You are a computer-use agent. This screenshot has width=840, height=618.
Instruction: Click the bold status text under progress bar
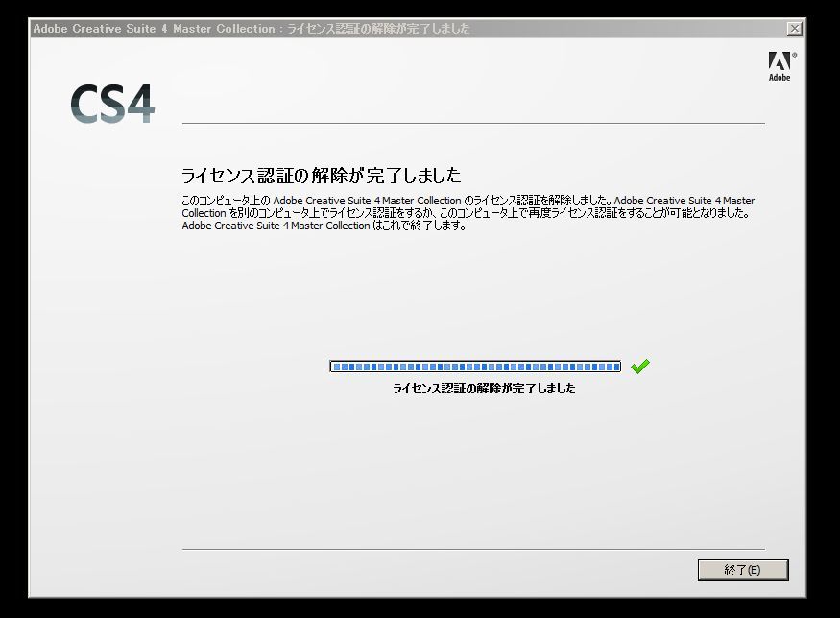point(484,389)
